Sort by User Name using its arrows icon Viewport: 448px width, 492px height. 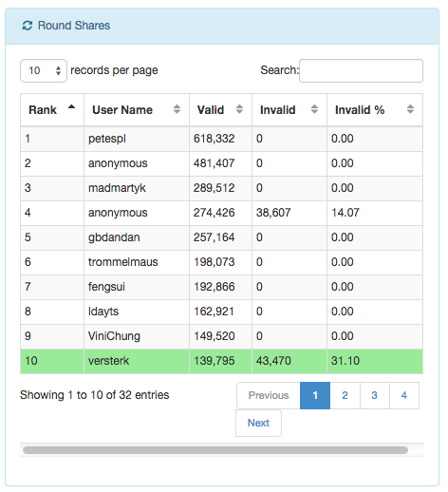pyautogui.click(x=177, y=109)
